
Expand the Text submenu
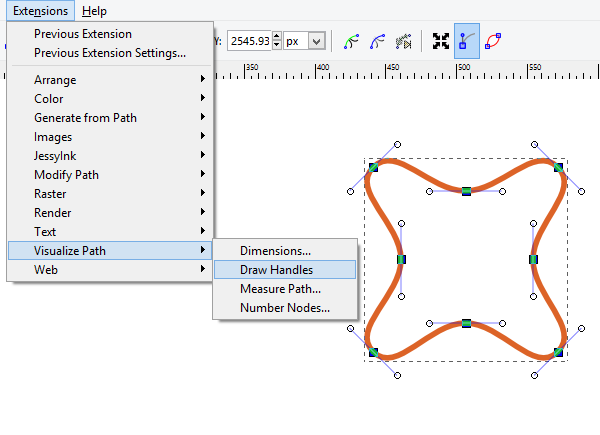click(x=109, y=231)
